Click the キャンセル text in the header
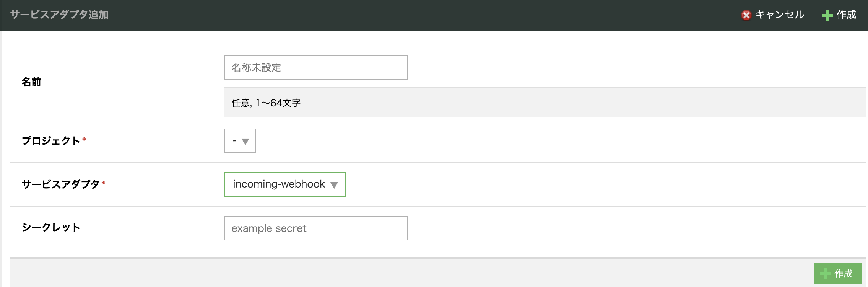Screen dimensions: 868x287 [780, 15]
